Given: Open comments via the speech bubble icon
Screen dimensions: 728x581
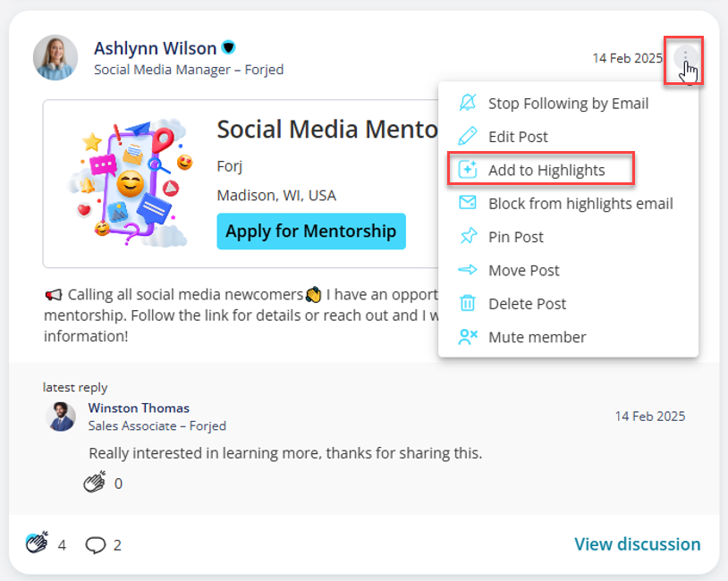Looking at the screenshot, I should (95, 545).
